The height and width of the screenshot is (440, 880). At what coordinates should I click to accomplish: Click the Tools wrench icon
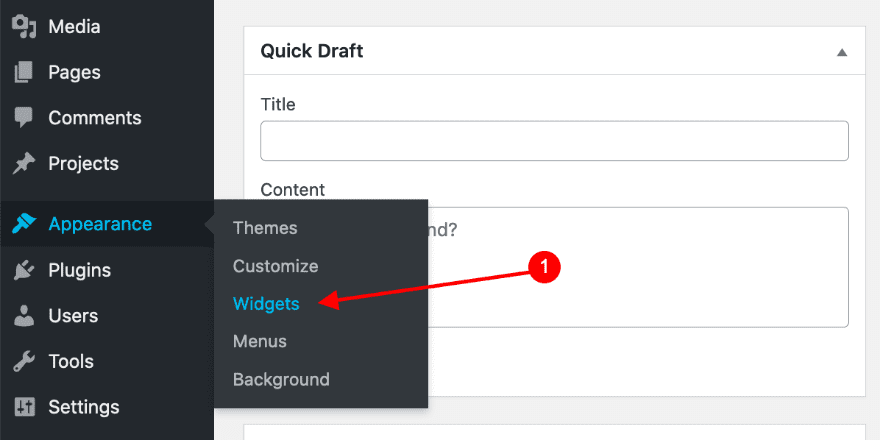tap(24, 362)
